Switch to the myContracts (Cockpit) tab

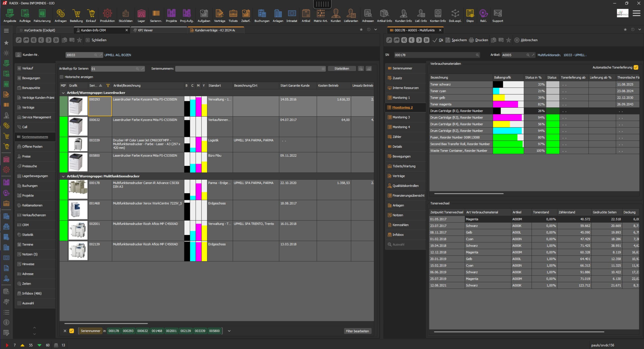39,30
